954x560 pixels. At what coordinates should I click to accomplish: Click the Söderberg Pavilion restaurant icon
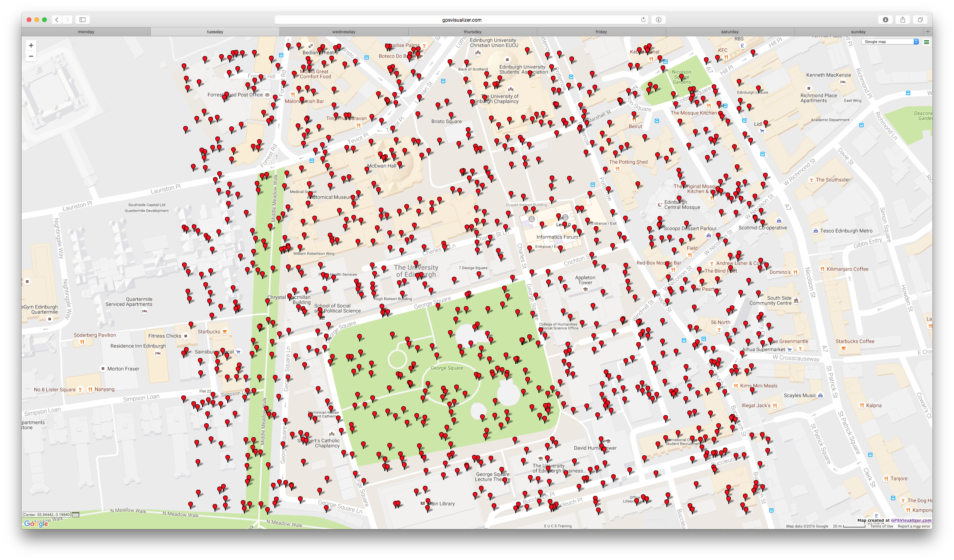click(82, 342)
